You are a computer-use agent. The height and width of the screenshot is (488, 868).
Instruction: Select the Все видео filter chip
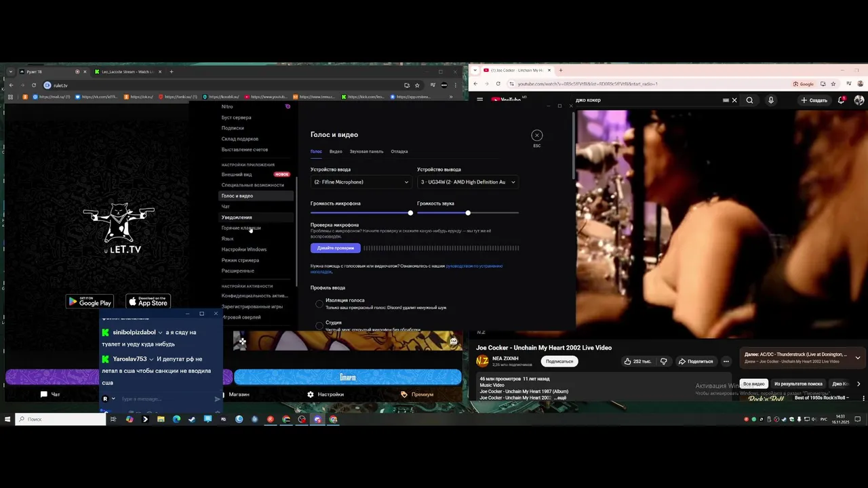coord(753,384)
